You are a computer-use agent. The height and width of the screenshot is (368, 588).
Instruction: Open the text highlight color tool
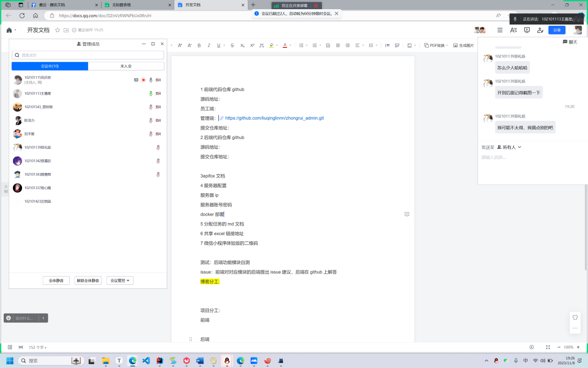pyautogui.click(x=271, y=45)
